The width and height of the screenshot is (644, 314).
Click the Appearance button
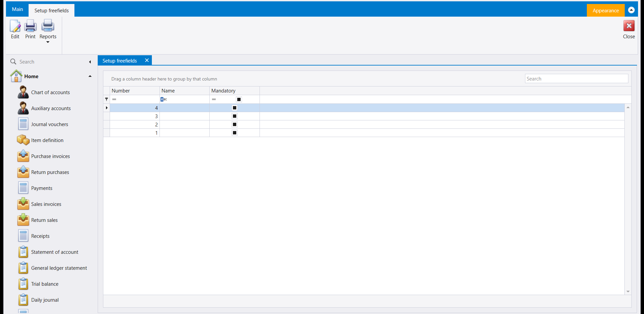pyautogui.click(x=605, y=10)
